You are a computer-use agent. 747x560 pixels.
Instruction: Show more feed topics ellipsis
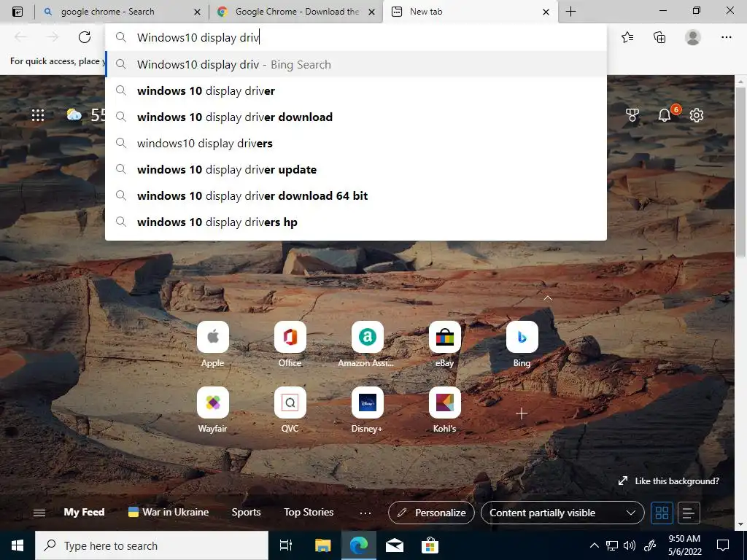[x=365, y=513]
